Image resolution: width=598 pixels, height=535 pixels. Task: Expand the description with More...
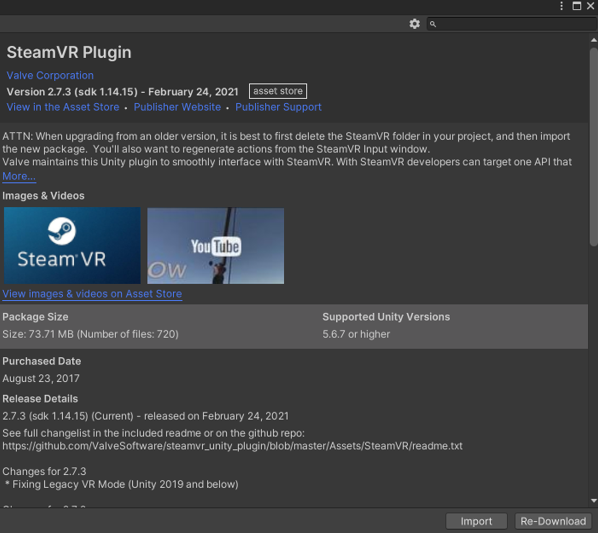[19, 176]
